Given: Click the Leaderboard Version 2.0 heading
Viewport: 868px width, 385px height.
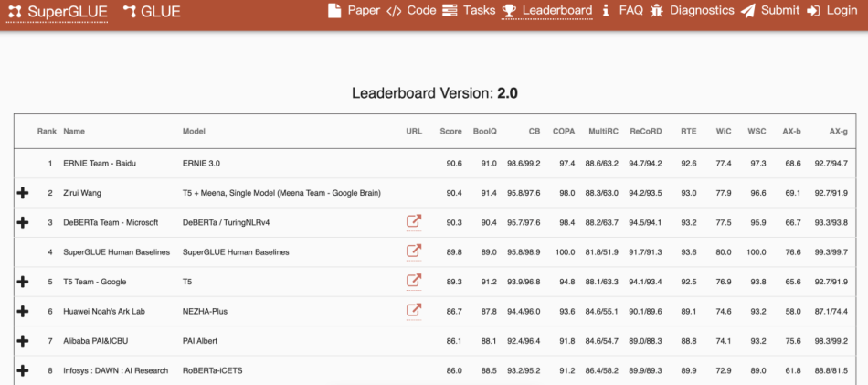Looking at the screenshot, I should (435, 93).
